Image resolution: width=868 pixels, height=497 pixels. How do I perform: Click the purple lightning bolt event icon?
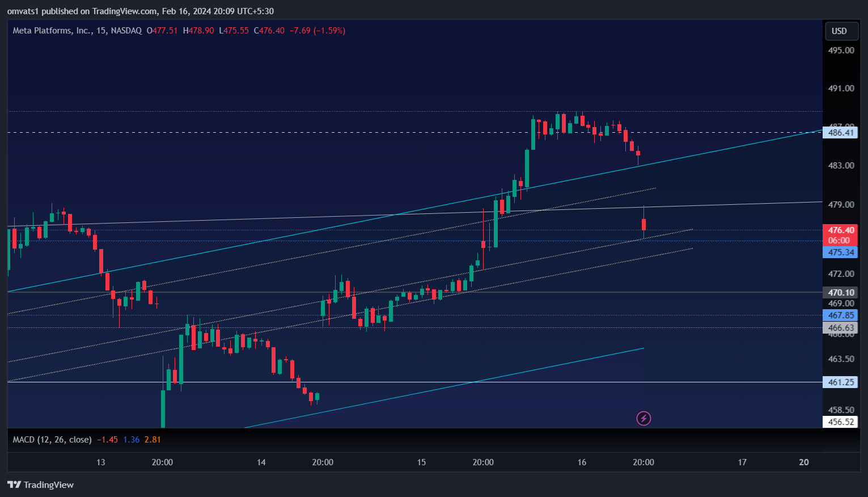tap(643, 419)
